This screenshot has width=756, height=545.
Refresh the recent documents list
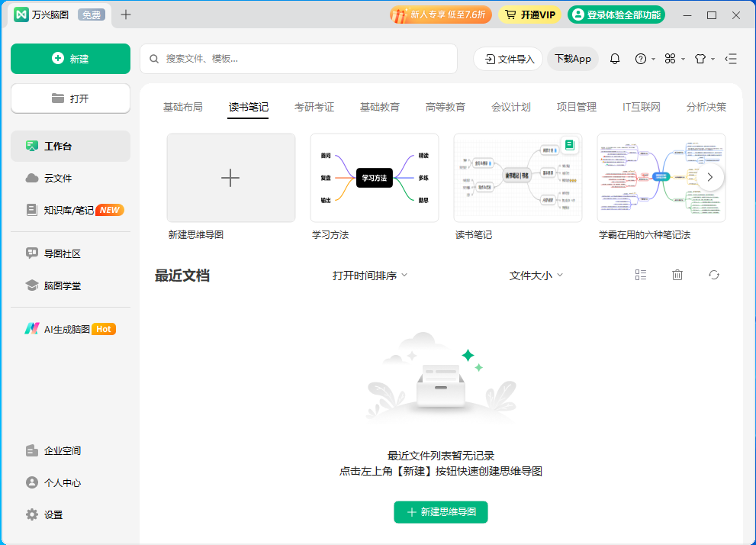click(713, 275)
